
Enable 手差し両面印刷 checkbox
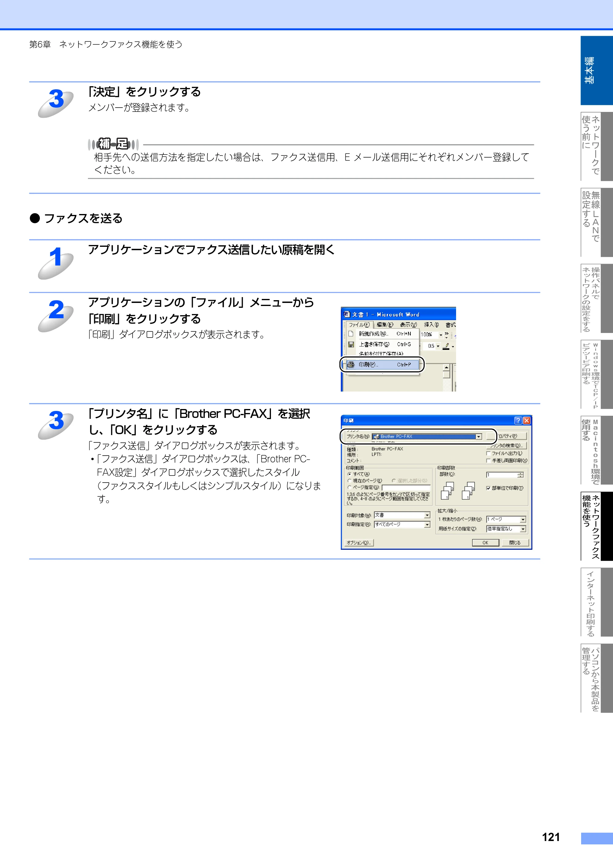[488, 461]
